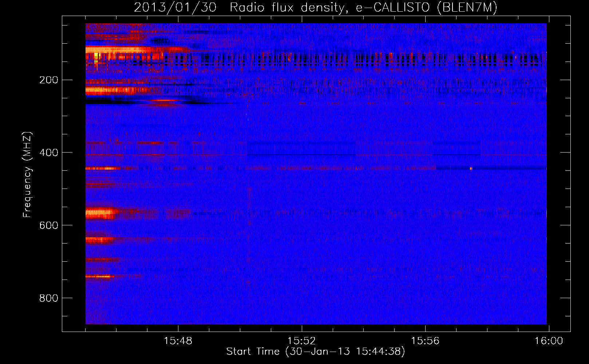Click the 600 frequency axis label
Viewport: 589px width, 364px height.
49,226
